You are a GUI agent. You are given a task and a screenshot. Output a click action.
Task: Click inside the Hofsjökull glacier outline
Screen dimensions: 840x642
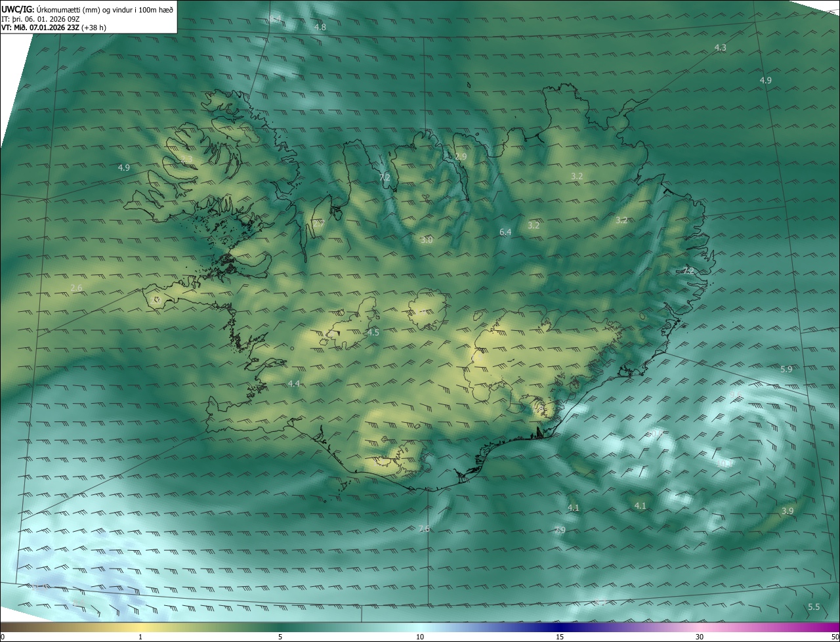[x=428, y=310]
